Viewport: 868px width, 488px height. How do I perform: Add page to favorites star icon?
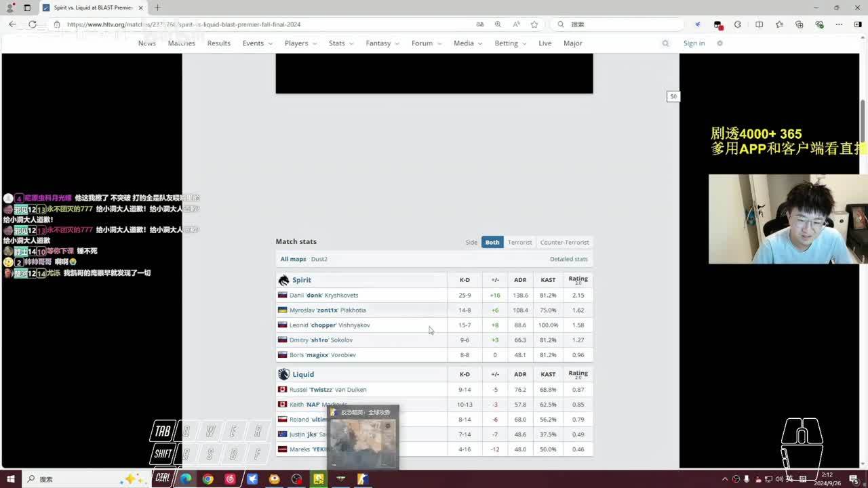[x=534, y=24]
